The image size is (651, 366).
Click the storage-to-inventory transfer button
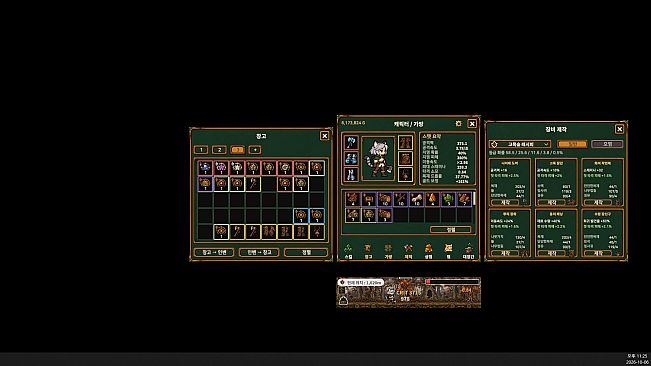214,252
